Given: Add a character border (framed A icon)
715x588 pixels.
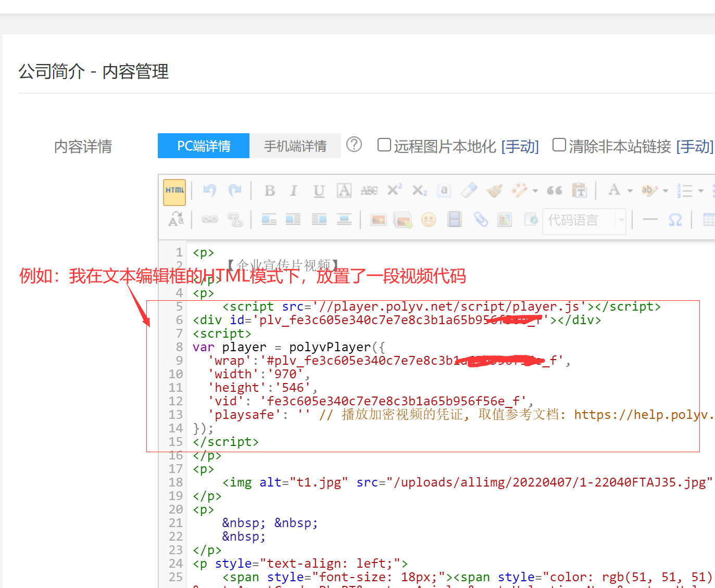Looking at the screenshot, I should pyautogui.click(x=344, y=190).
